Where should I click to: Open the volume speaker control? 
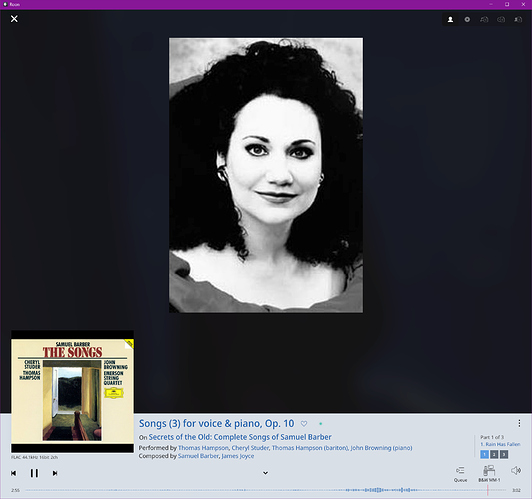pos(516,471)
